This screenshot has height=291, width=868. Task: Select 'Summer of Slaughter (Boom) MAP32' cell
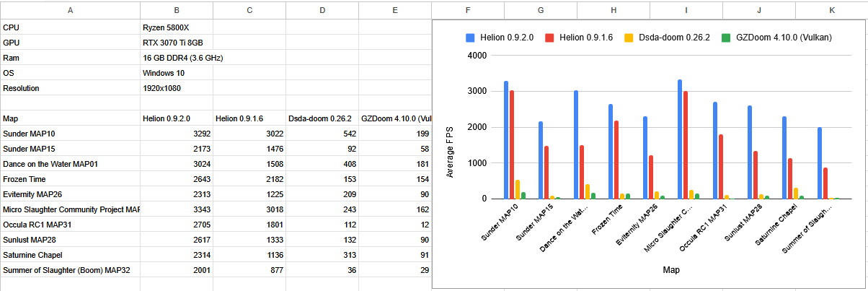[x=70, y=269]
